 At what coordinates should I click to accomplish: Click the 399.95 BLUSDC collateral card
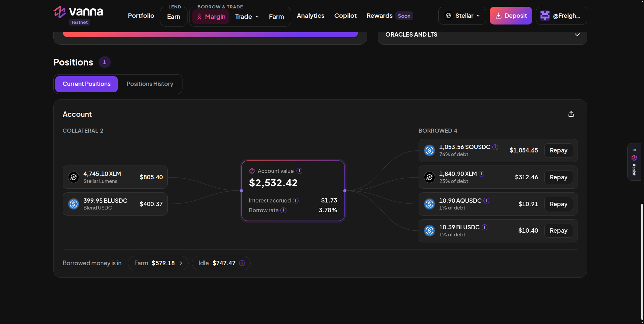click(115, 204)
